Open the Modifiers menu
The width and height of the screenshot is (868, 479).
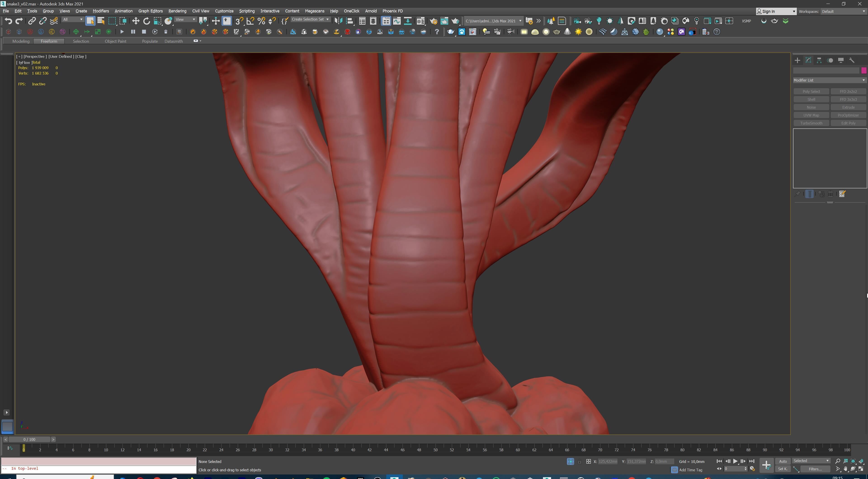[x=101, y=11]
